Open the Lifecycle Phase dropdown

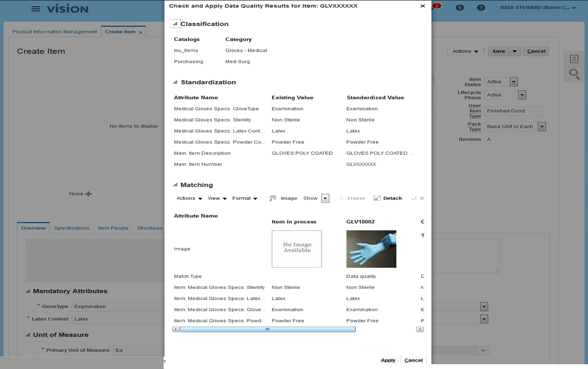522,95
